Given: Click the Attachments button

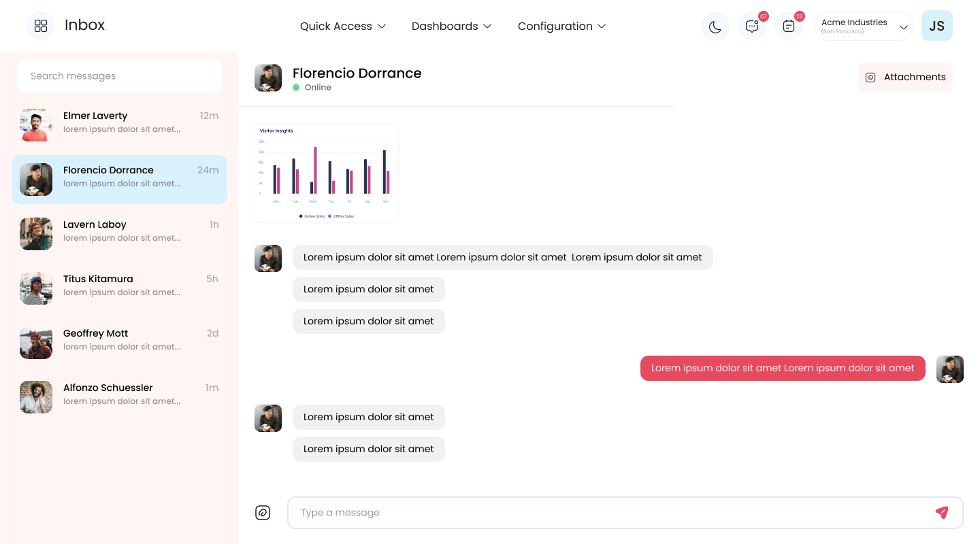Looking at the screenshot, I should tap(905, 77).
